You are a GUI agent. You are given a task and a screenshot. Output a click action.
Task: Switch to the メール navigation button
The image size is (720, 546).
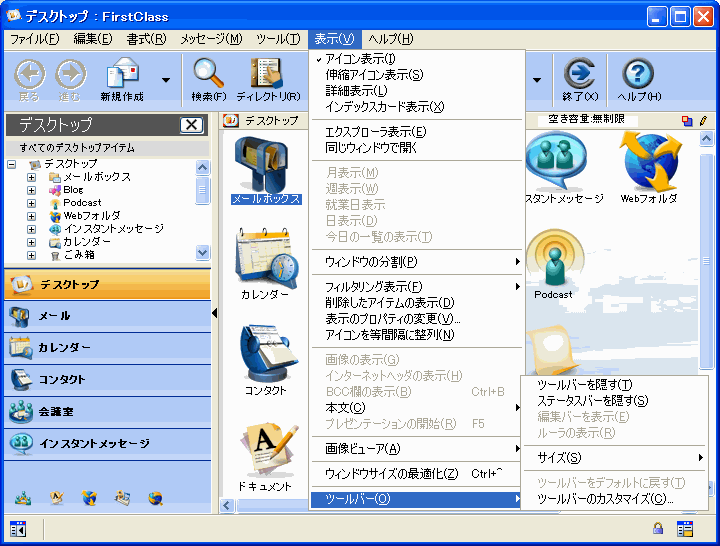(105, 316)
